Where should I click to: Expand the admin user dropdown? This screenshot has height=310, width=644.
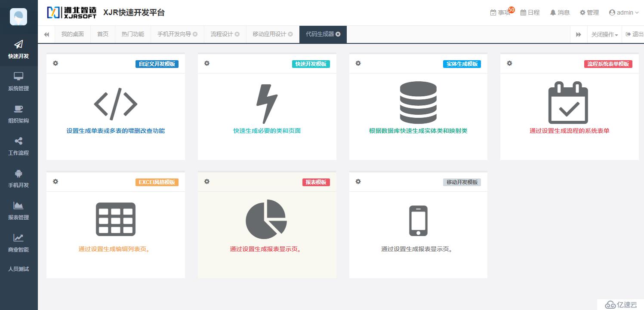[624, 12]
